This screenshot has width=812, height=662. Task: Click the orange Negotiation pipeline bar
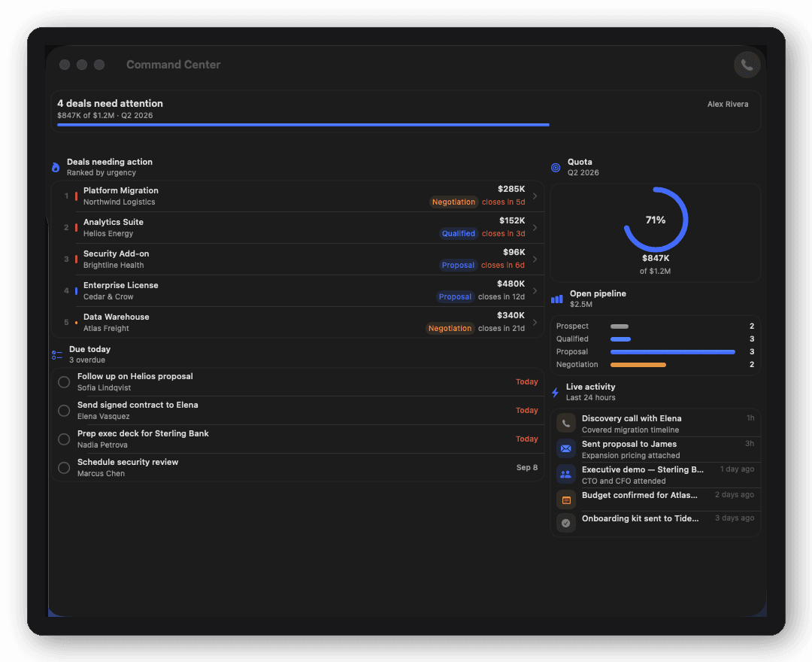pyautogui.click(x=638, y=365)
